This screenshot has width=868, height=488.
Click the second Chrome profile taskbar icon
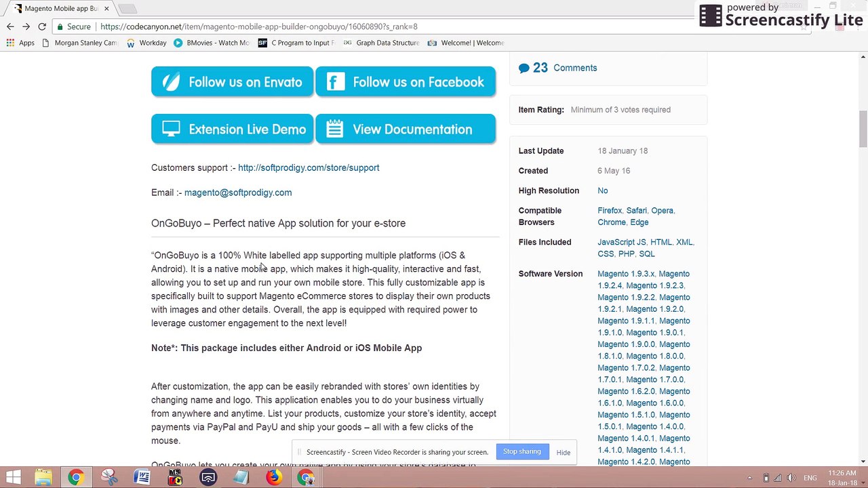tap(307, 478)
